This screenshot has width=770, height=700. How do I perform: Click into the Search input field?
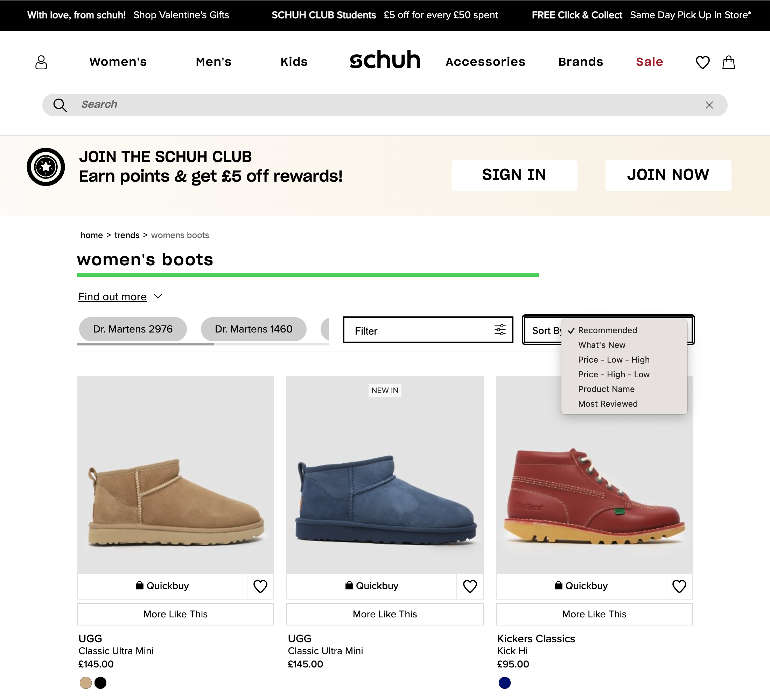pyautogui.click(x=382, y=105)
